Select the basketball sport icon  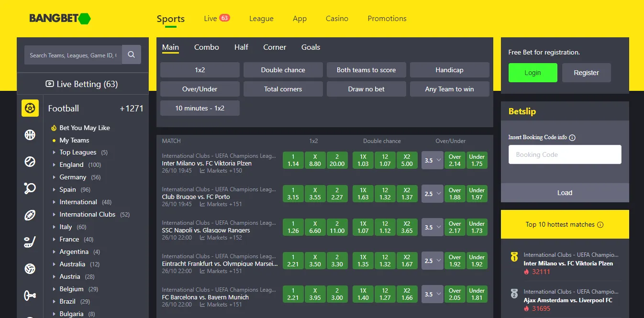click(30, 135)
